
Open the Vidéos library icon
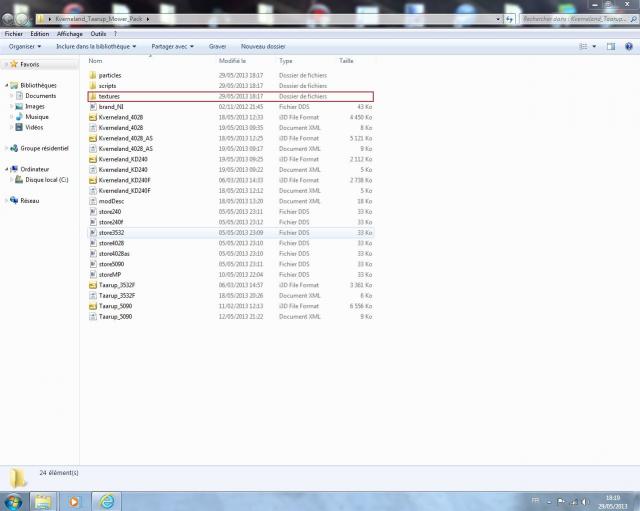point(19,127)
